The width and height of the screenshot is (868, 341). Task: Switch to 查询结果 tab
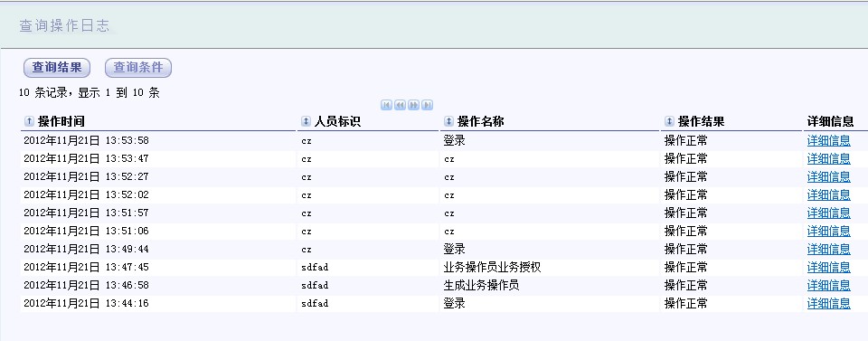(x=57, y=68)
